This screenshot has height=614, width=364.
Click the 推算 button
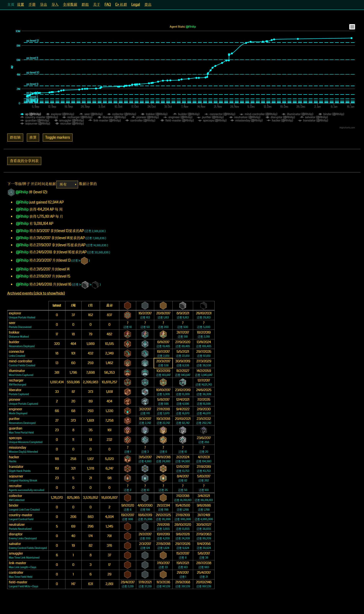33,137
